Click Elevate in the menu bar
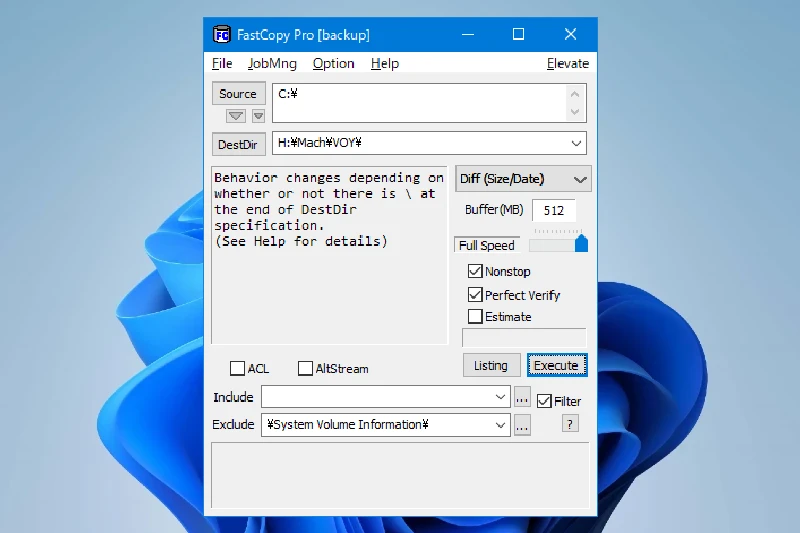This screenshot has height=533, width=800. coord(567,64)
